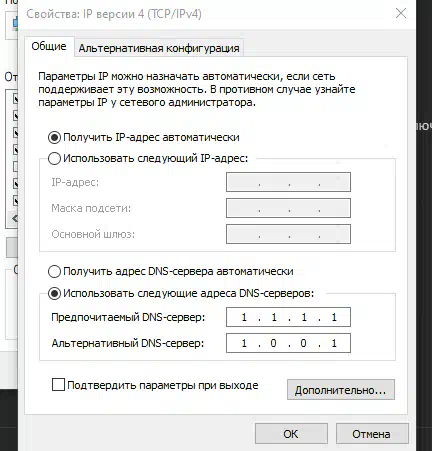The image size is (432, 451).
Task: Click the Маска подсети input field
Action: click(288, 208)
